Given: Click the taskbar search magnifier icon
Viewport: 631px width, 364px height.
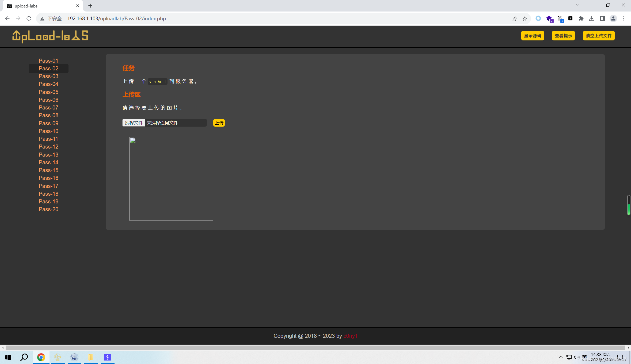Looking at the screenshot, I should [x=24, y=357].
